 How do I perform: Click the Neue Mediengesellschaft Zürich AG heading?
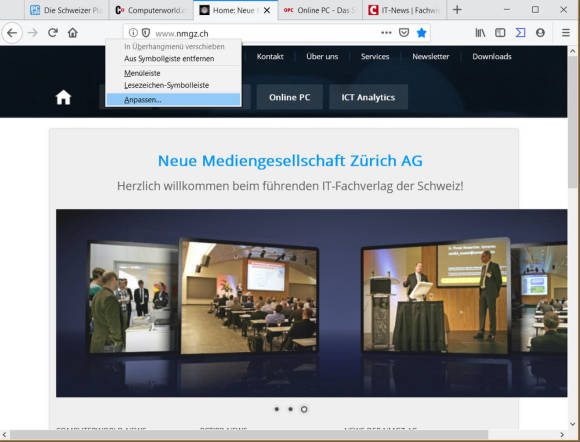[x=290, y=161]
